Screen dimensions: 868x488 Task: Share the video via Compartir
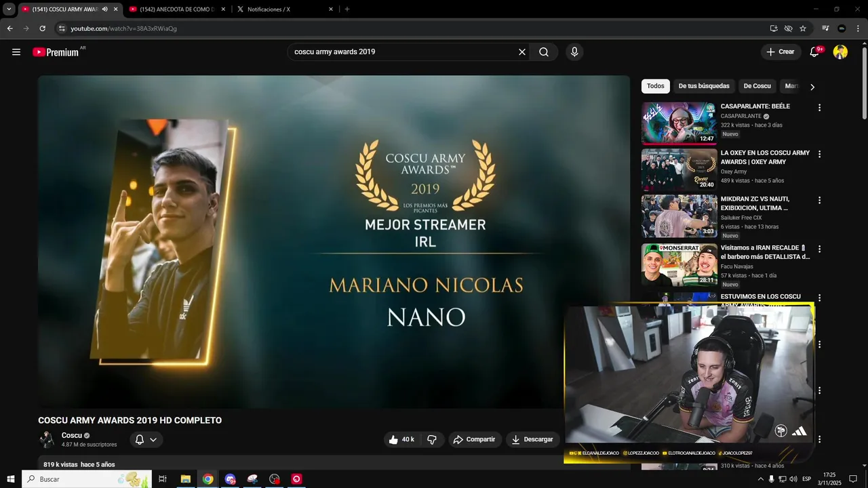tap(474, 439)
